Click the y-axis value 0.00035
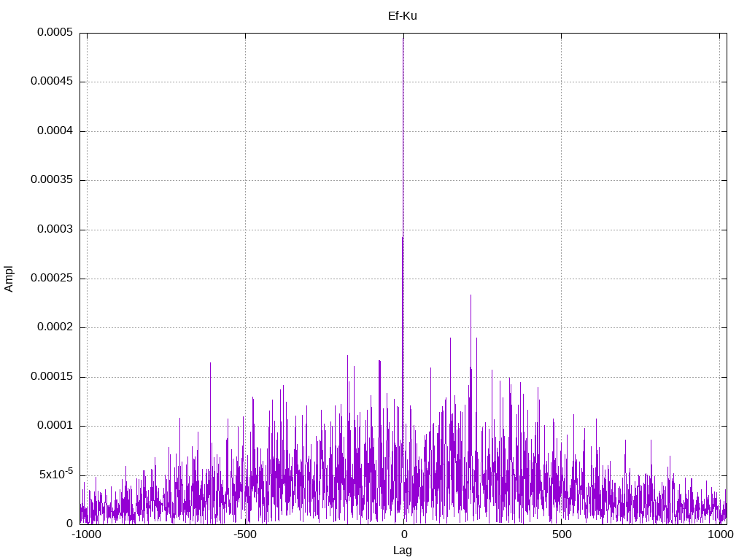 pyautogui.click(x=52, y=179)
